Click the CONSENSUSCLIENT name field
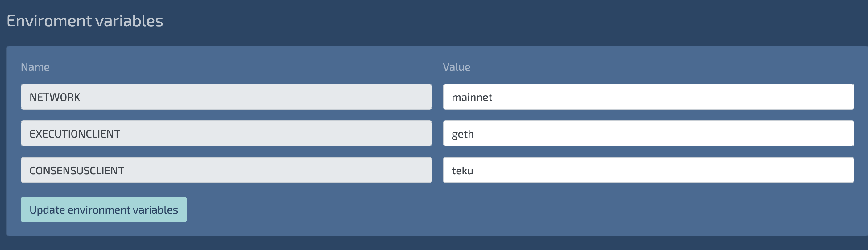Viewport: 868px width, 250px height. click(x=226, y=170)
